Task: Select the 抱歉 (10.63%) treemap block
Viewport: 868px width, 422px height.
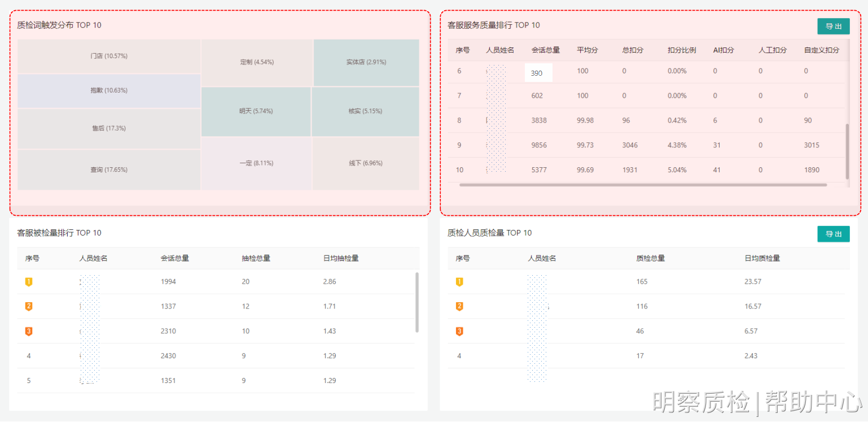Action: [x=109, y=90]
